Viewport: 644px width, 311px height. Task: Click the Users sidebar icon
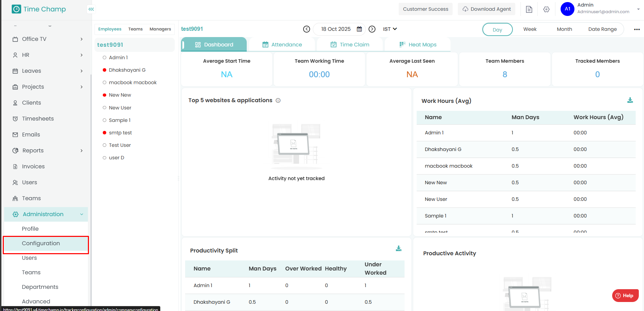pos(15,183)
